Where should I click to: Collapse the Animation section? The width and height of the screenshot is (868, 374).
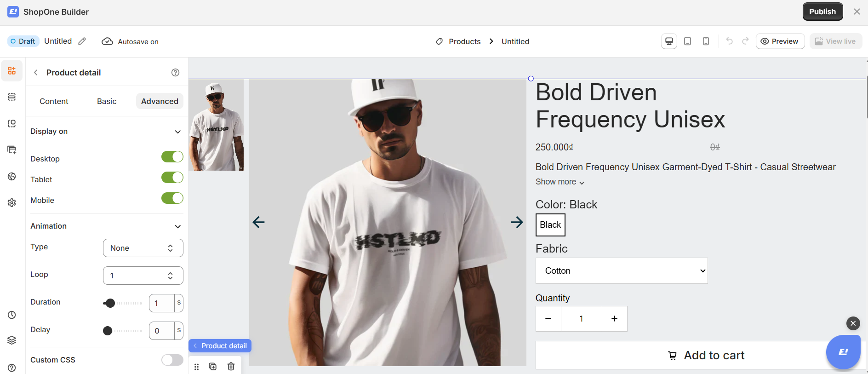tap(177, 226)
